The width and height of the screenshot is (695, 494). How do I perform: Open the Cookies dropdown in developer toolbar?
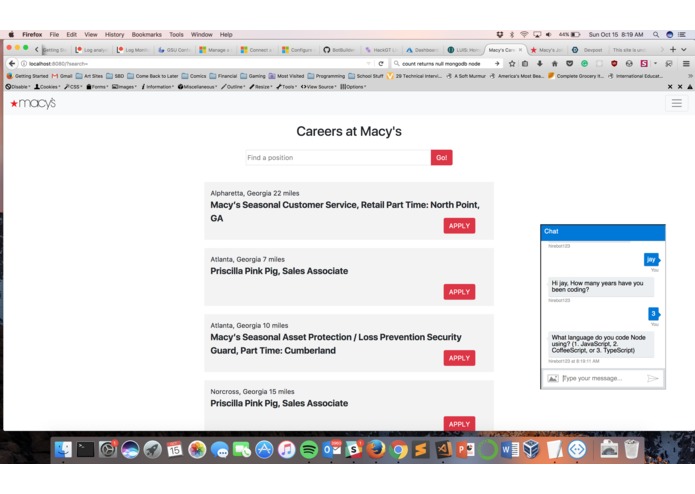pos(47,87)
